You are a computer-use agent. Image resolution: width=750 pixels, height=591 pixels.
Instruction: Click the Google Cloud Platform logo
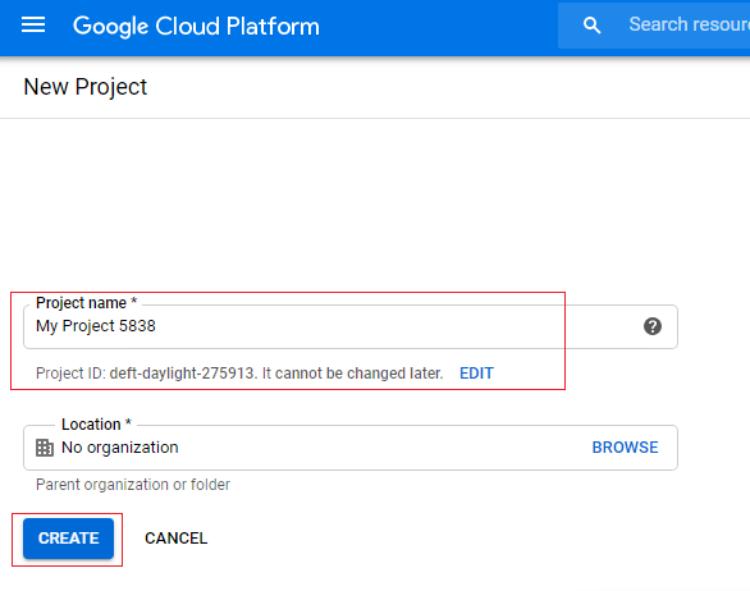[x=196, y=26]
